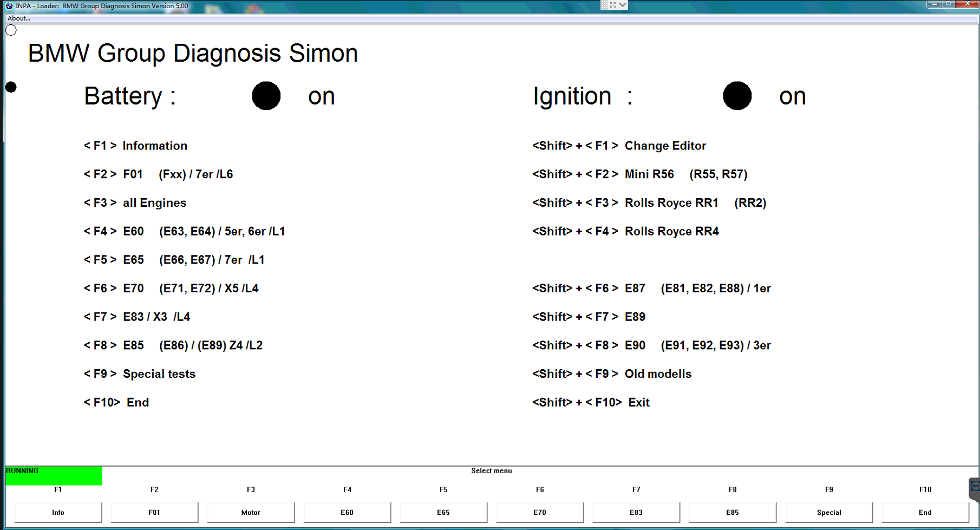
Task: Click the grid icon in the top floating toolbar
Action: (x=605, y=5)
